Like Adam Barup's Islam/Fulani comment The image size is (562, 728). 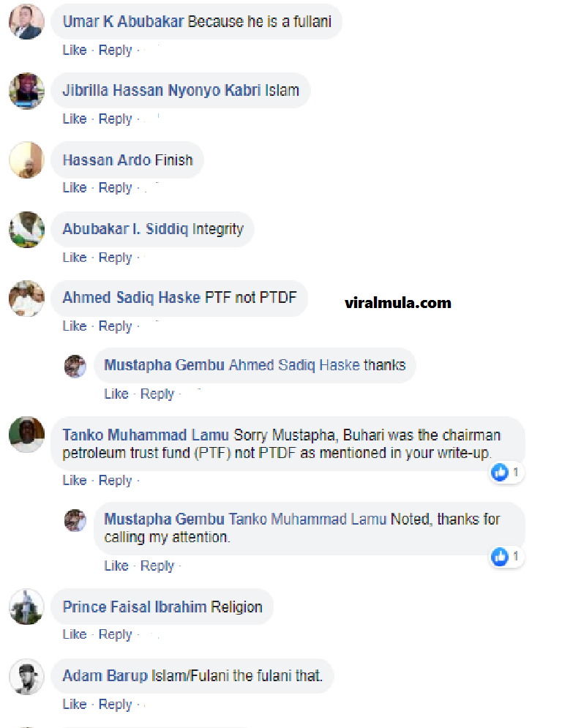point(75,705)
